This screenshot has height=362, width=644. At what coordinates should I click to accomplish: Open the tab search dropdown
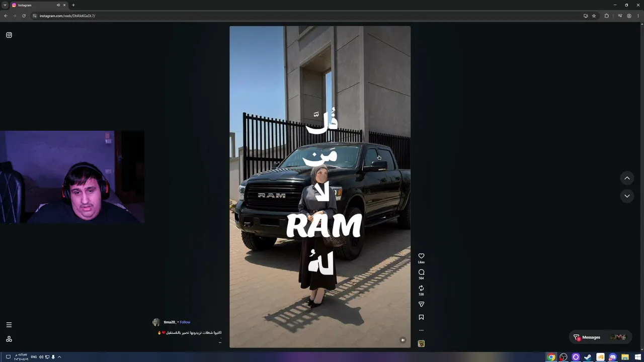coord(5,5)
